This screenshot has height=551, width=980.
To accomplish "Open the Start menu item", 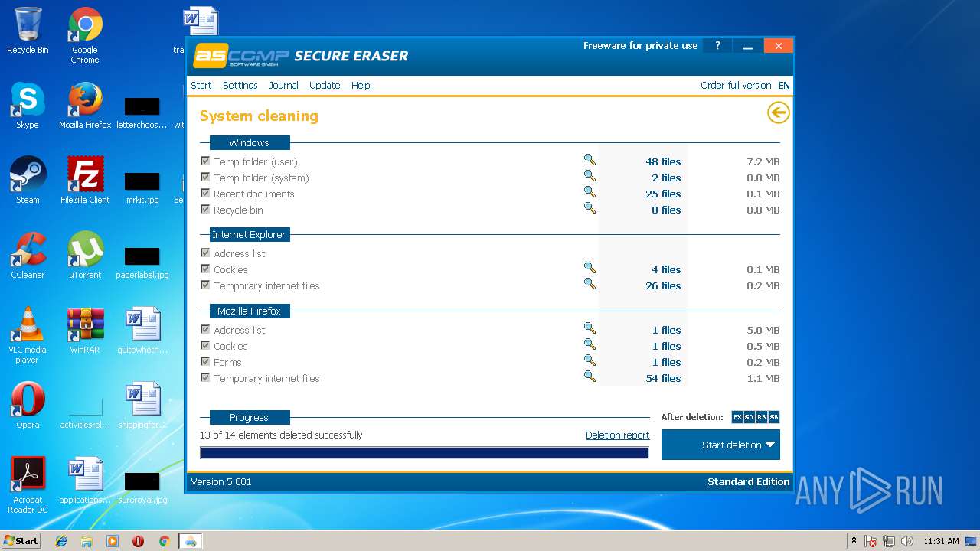I will click(x=201, y=86).
